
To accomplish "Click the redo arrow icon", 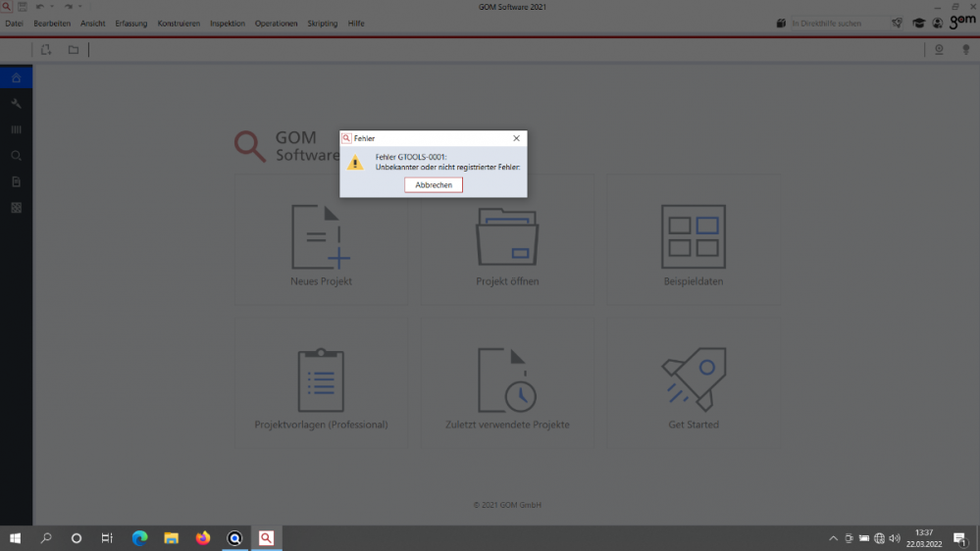I will tap(68, 6).
